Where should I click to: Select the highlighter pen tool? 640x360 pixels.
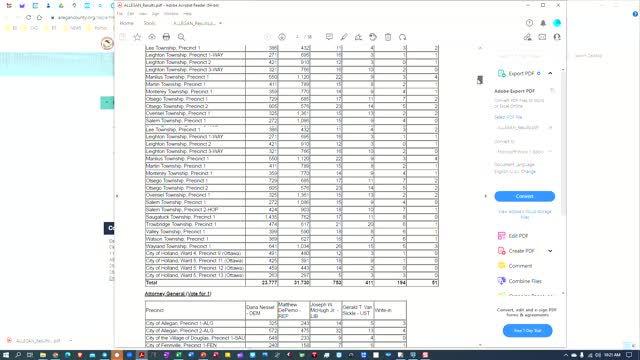pos(344,37)
